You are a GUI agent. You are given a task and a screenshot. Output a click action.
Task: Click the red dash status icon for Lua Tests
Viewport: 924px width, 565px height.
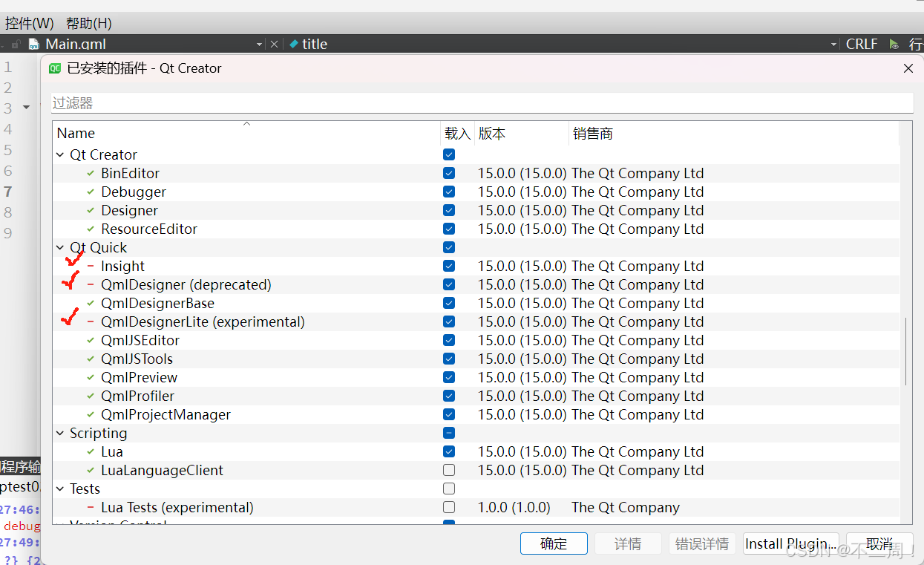[91, 507]
